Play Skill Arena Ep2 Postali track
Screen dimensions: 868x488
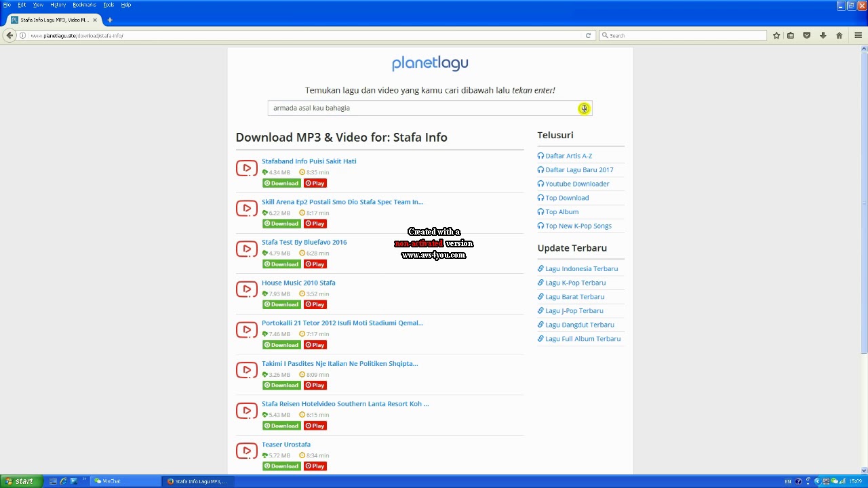coord(315,224)
